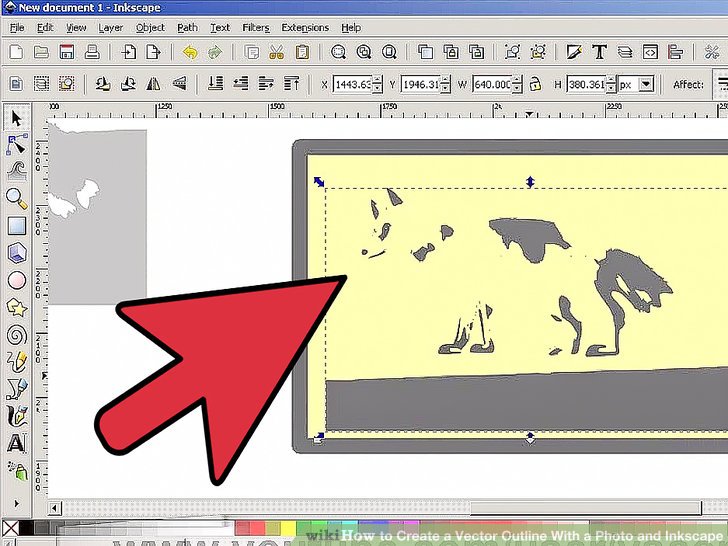Click the X coordinate input field

(x=352, y=84)
